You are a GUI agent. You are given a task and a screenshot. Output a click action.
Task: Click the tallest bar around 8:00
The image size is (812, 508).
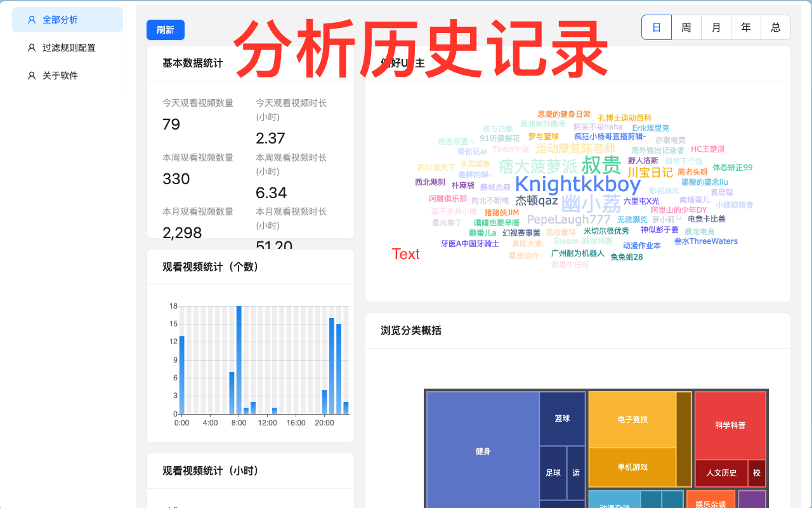point(240,359)
